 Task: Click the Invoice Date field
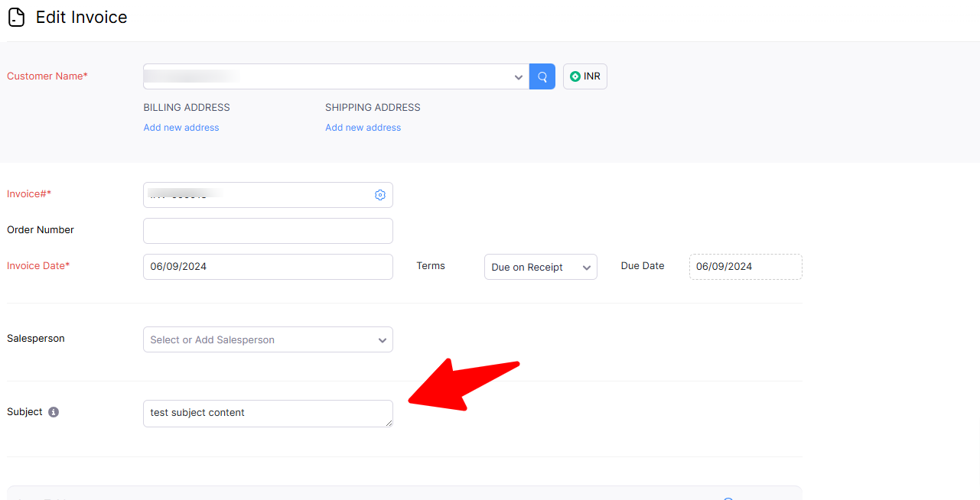click(268, 267)
